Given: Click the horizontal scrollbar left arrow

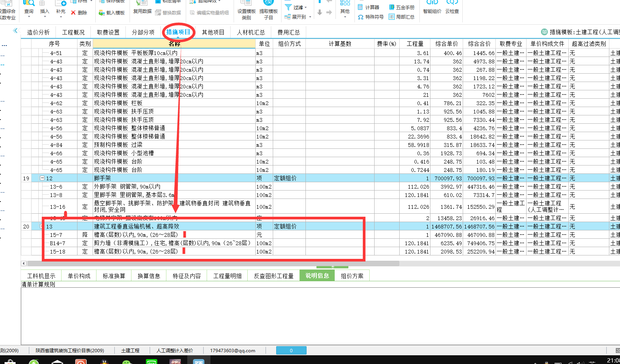Looking at the screenshot, I should [x=24, y=263].
